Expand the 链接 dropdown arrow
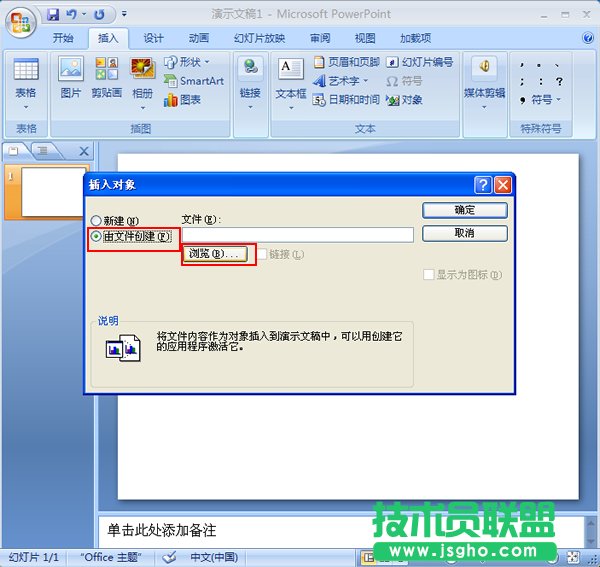 click(250, 108)
